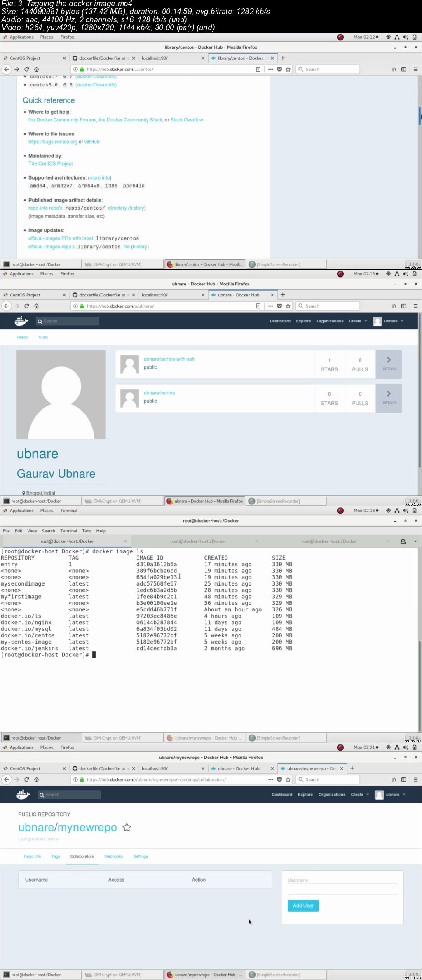Click the mysecondimage row in the terminal
The image size is (422, 980).
pos(146,583)
